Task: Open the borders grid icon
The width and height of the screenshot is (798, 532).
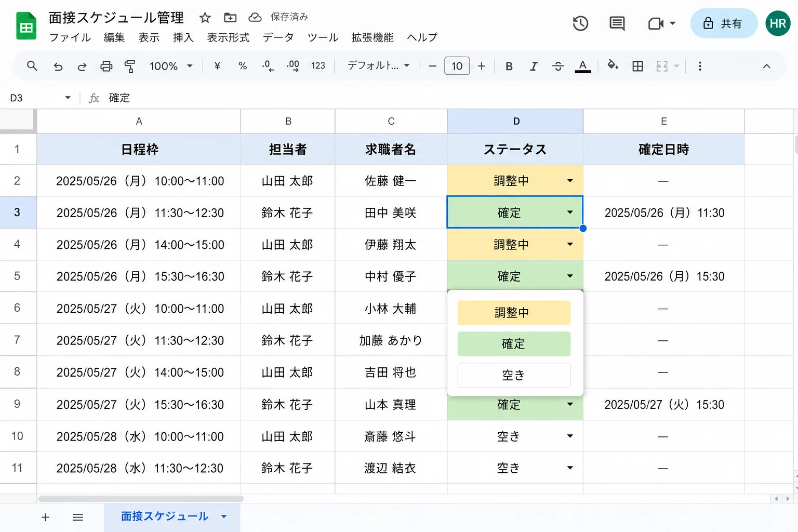Action: click(x=637, y=66)
